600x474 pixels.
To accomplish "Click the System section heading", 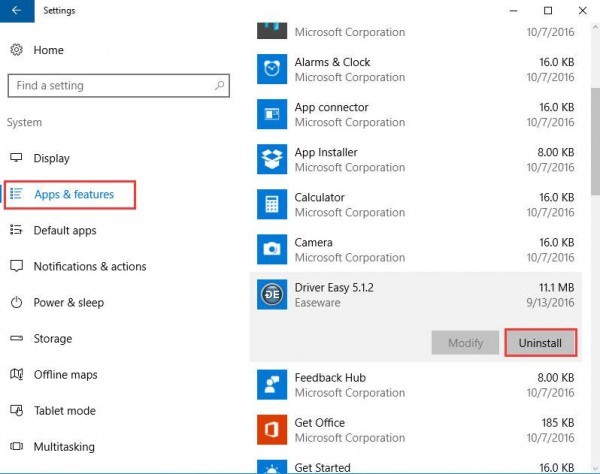I will [x=24, y=122].
